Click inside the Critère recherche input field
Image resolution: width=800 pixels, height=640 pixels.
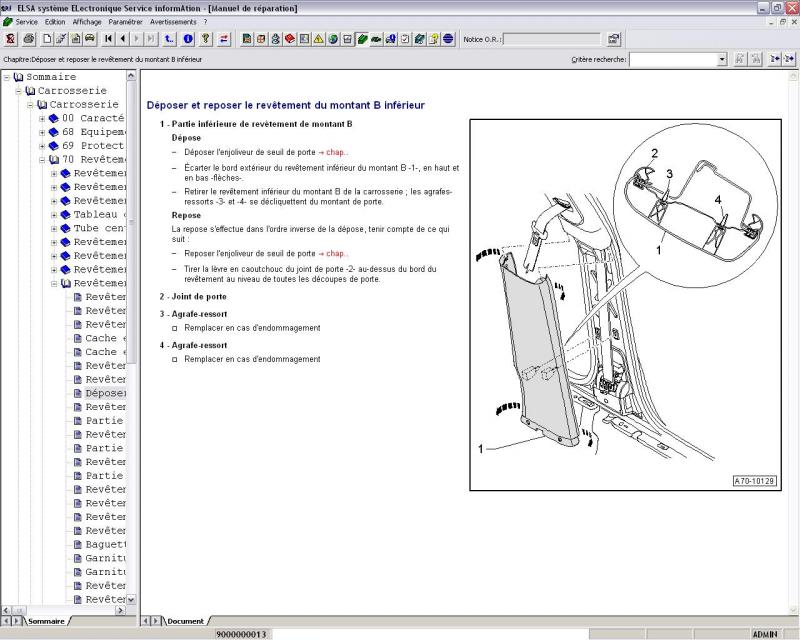pyautogui.click(x=673, y=59)
